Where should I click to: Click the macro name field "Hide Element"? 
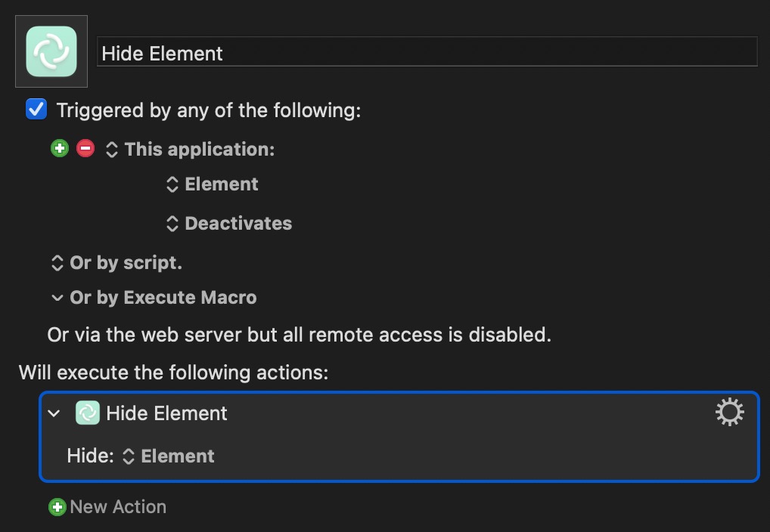pos(427,54)
